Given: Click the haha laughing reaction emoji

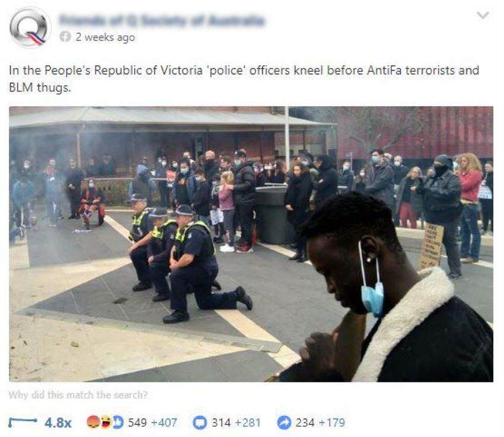Looking at the screenshot, I should (x=106, y=422).
